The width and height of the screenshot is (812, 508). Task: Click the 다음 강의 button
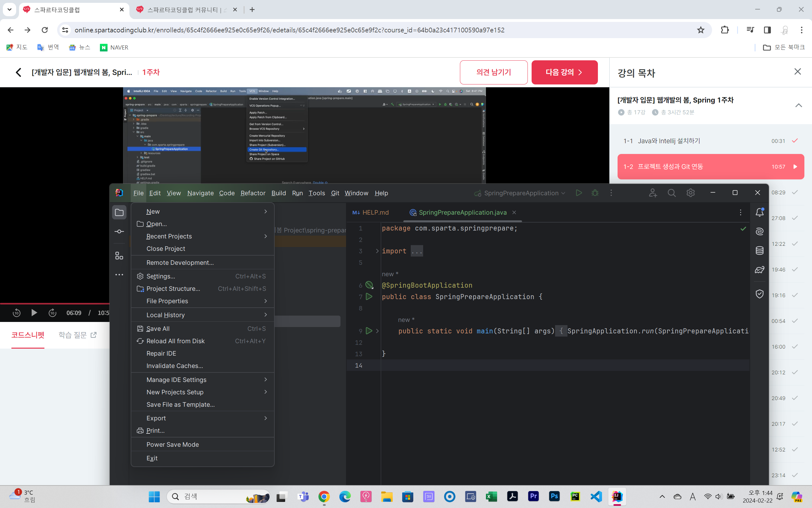pos(564,72)
